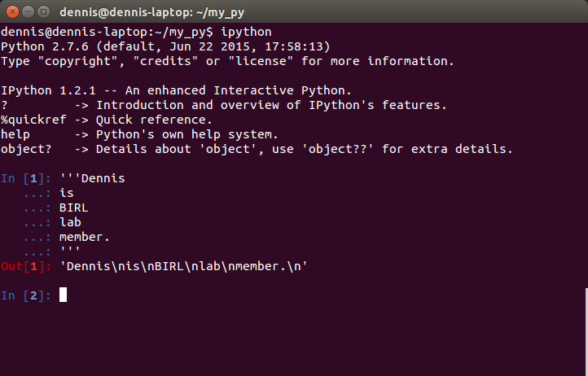Click the window title dennis@dennis-laptop: ~/my_py
This screenshot has width=588, height=376.
click(151, 12)
